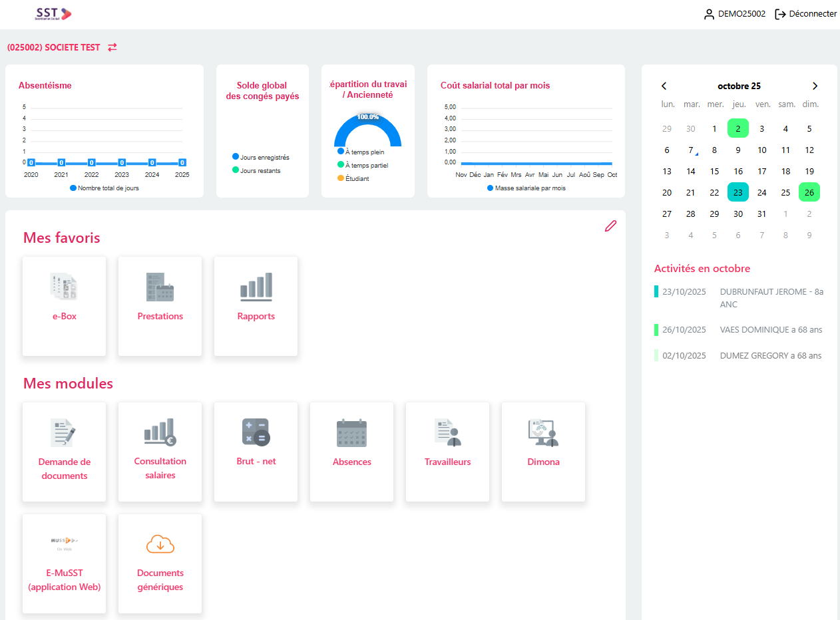This screenshot has height=620, width=840.
Task: Open the Absences calendar module icon
Action: 351,432
